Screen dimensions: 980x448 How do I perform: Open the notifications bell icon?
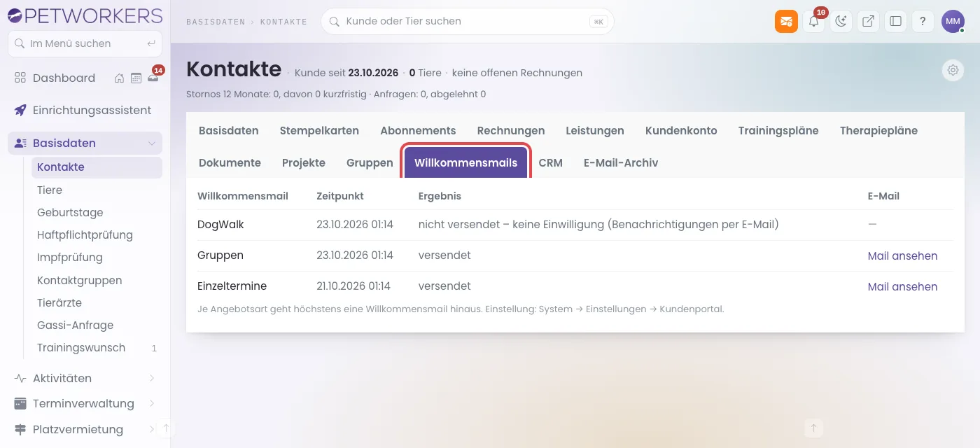(x=813, y=21)
